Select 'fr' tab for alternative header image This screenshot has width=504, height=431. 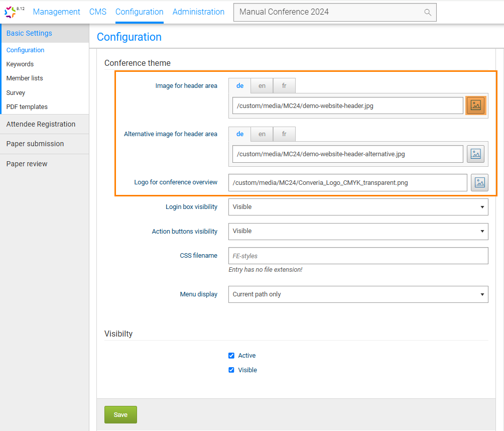[284, 134]
